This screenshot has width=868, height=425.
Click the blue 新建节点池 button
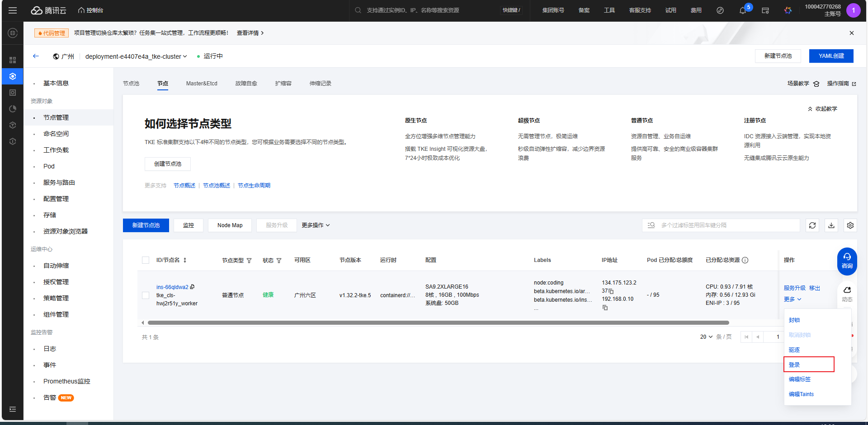coord(146,225)
